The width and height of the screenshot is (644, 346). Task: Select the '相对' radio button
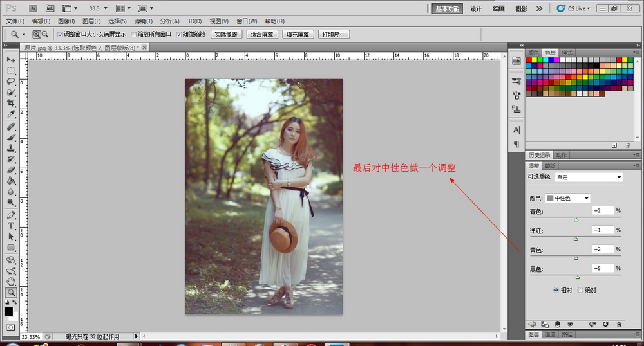tap(556, 290)
